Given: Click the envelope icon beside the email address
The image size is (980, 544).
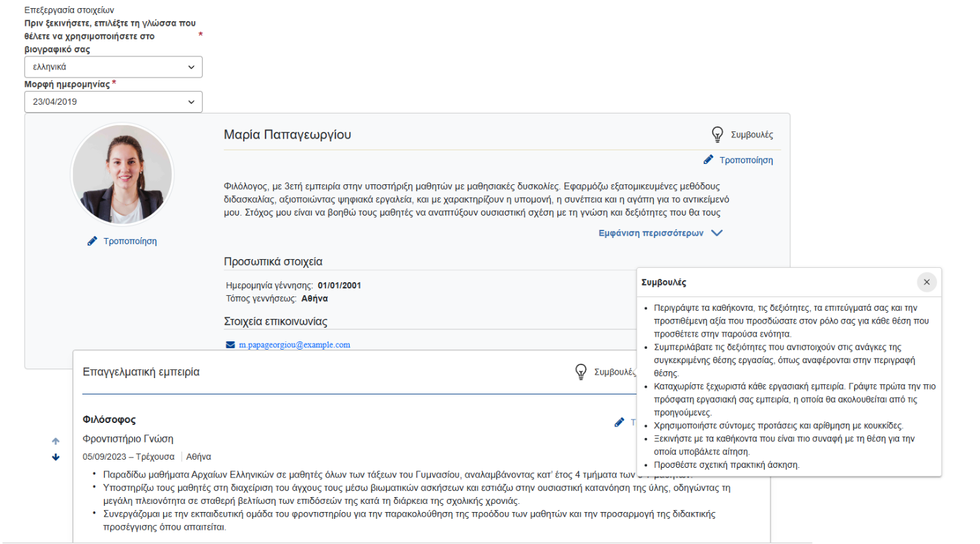Looking at the screenshot, I should click(x=230, y=345).
